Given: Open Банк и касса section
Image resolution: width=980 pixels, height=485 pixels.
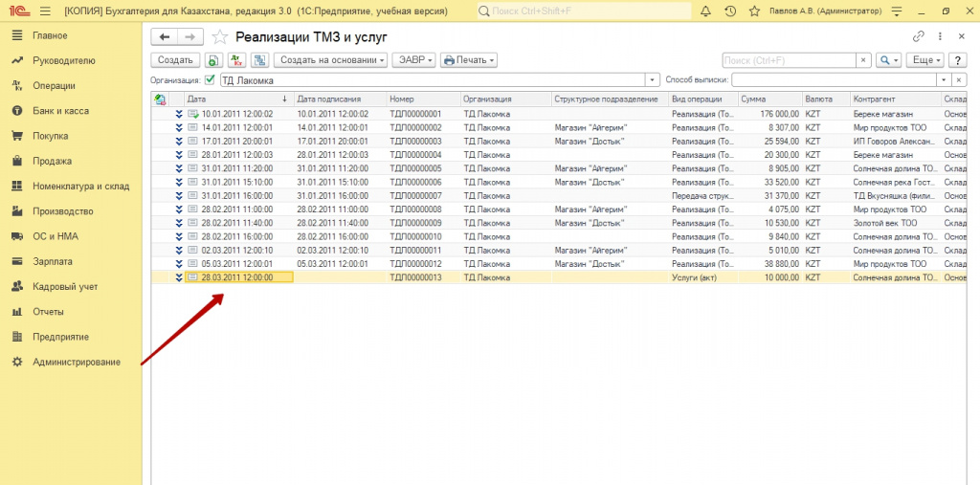Looking at the screenshot, I should point(60,111).
